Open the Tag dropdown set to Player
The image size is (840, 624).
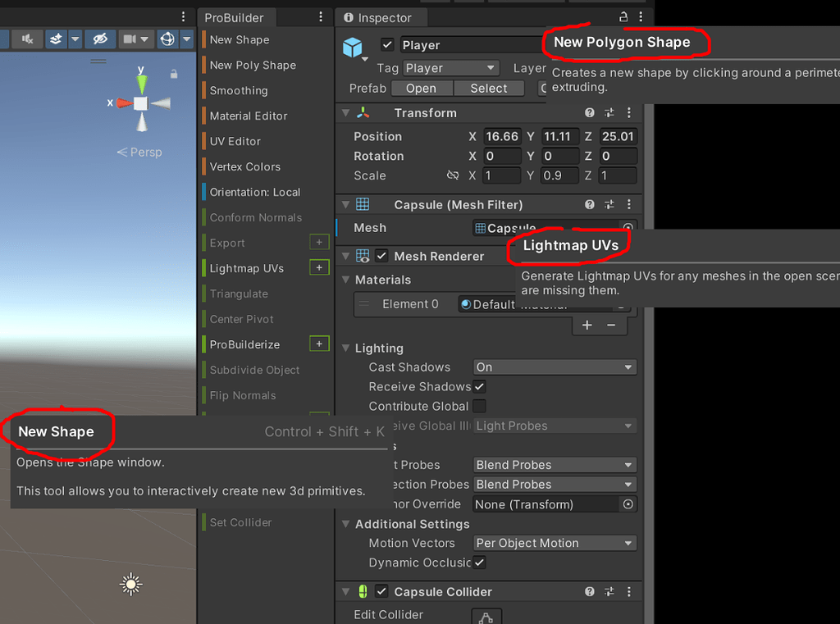[451, 68]
